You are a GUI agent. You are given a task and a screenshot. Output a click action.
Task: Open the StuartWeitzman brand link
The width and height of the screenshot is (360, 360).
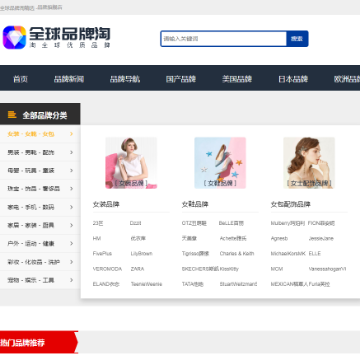[238, 284]
